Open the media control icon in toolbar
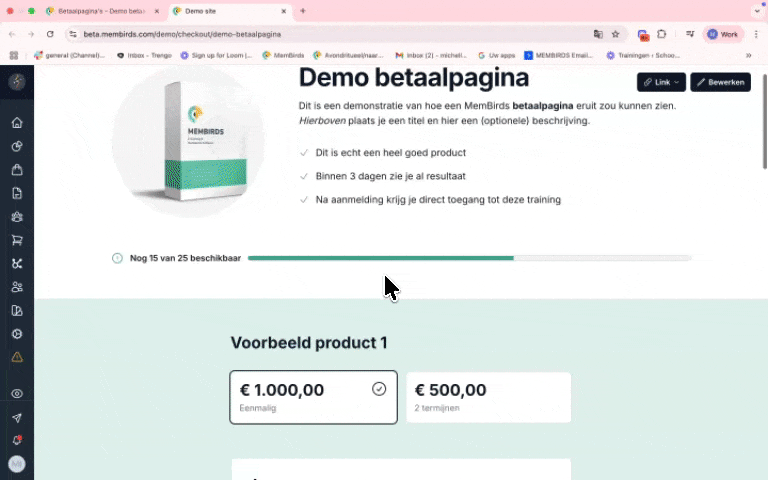Viewport: 768px width, 480px height. click(x=690, y=34)
